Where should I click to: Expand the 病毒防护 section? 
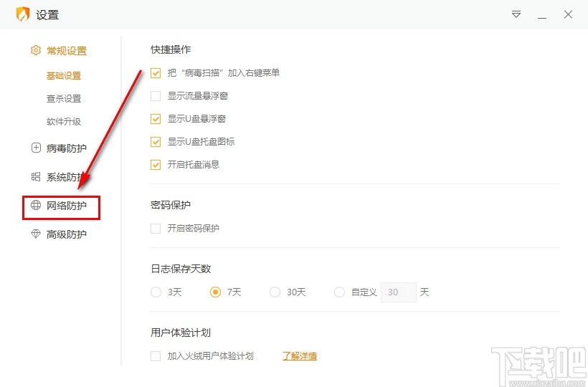[66, 148]
